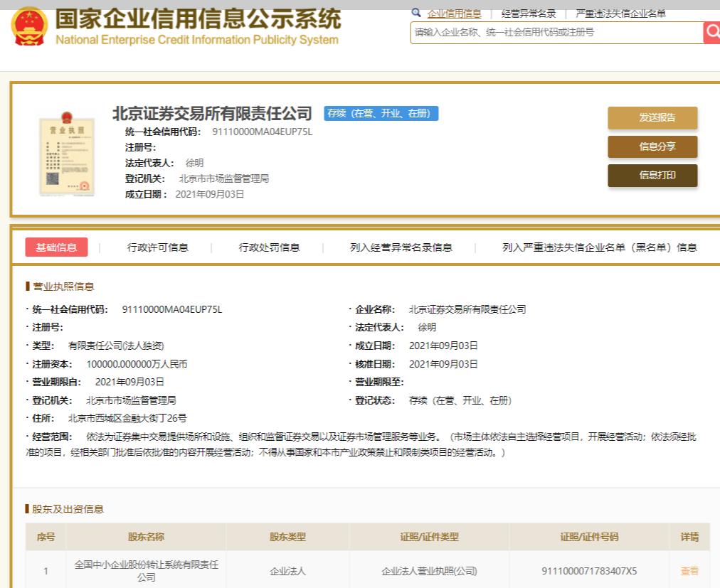Select the 企业信用信息 search category
Image resolution: width=720 pixels, height=588 pixels.
[454, 14]
